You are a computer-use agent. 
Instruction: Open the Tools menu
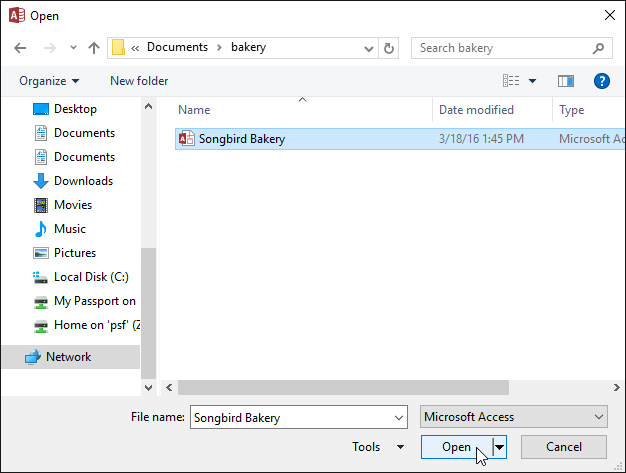[x=377, y=447]
